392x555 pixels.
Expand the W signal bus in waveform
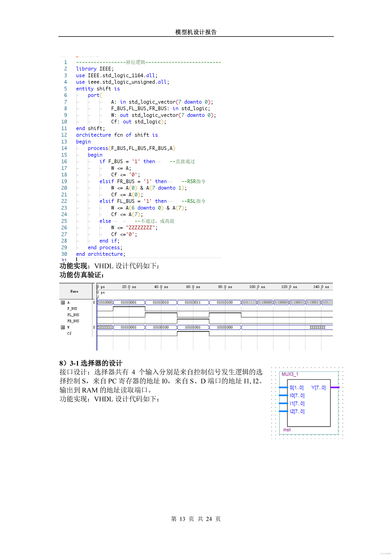point(63,327)
